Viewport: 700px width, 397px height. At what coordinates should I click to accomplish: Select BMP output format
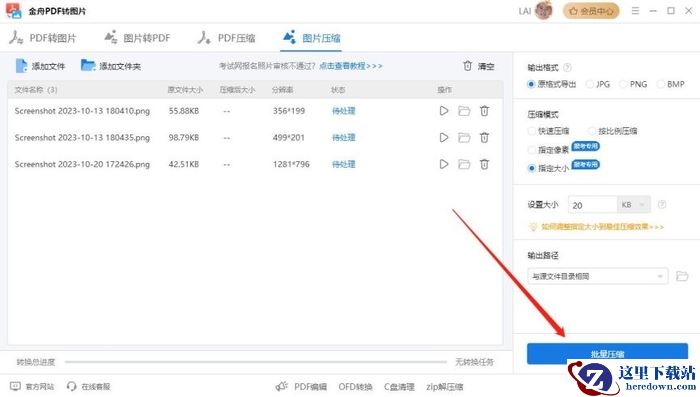point(671,84)
